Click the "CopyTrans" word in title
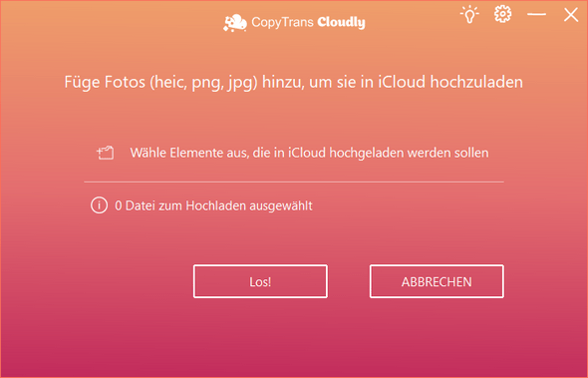588x378 pixels. coord(282,22)
